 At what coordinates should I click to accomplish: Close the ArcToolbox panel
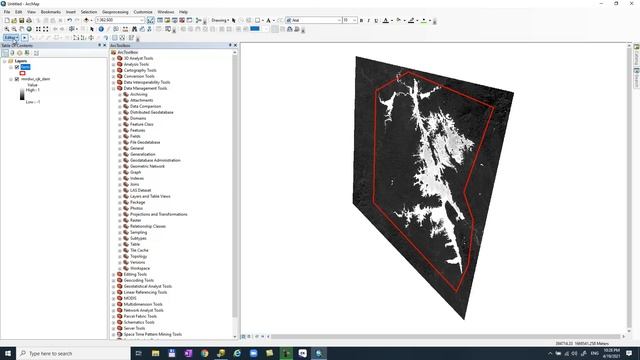pos(235,45)
